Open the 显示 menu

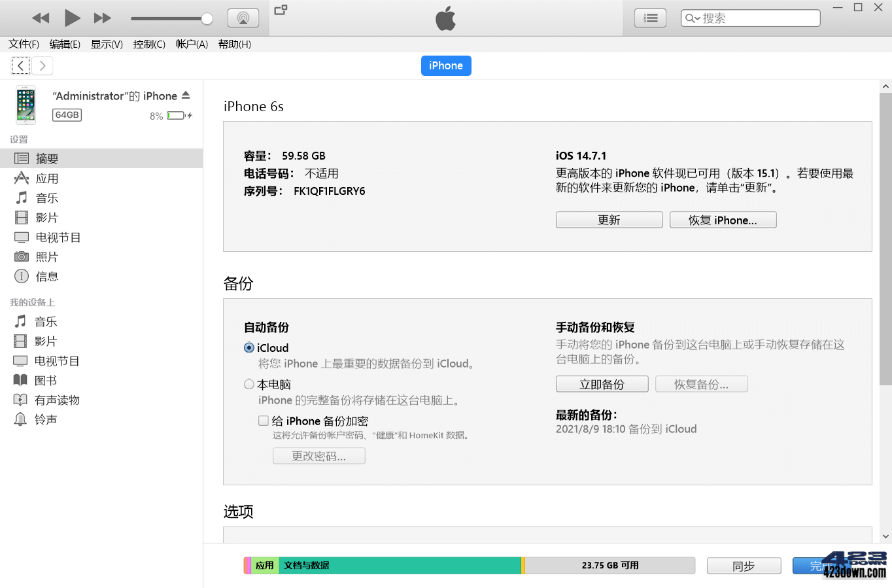(107, 44)
